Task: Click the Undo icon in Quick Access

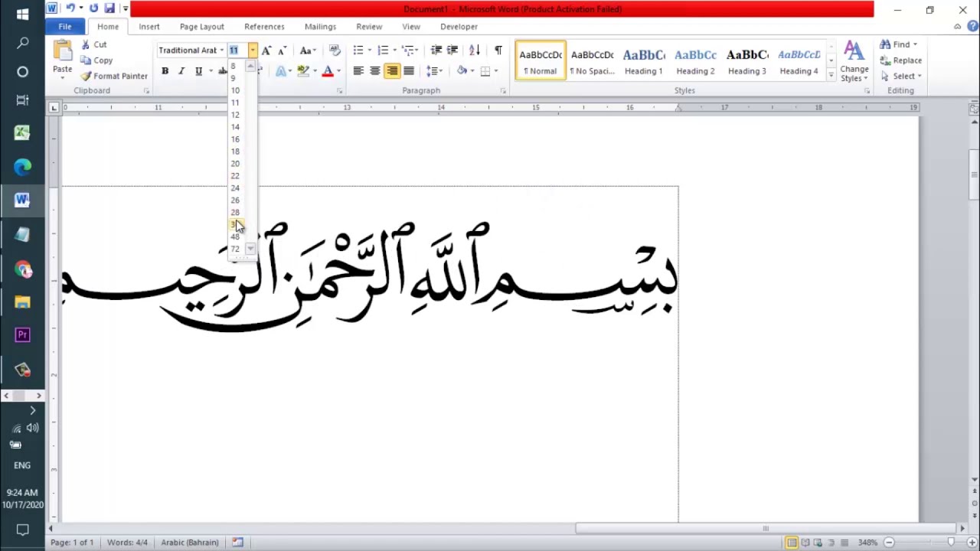Action: [x=70, y=8]
